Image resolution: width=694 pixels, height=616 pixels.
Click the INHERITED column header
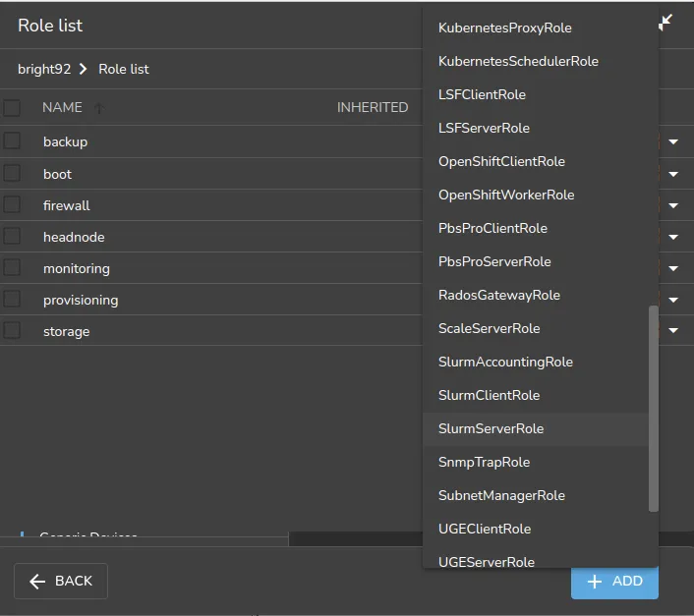[373, 107]
